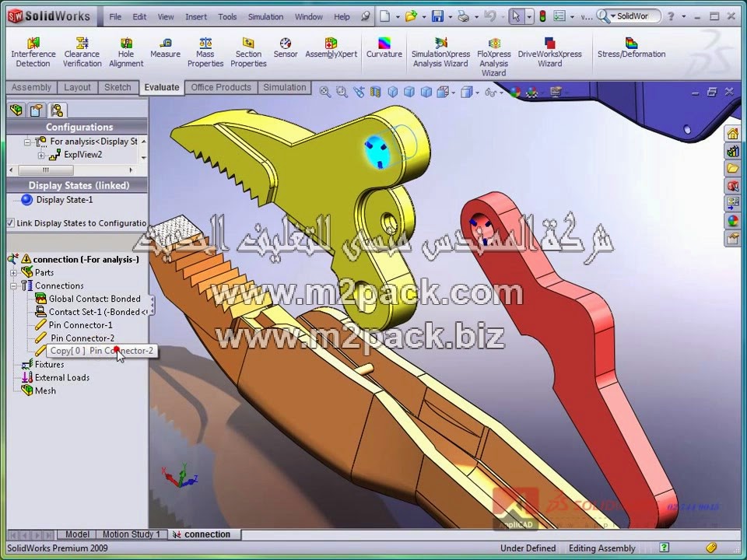This screenshot has width=747, height=560.
Task: Show Curvature display
Action: point(384,48)
